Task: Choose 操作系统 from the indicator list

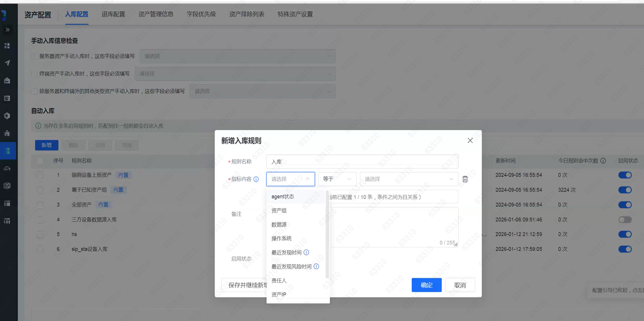Action: pos(282,238)
